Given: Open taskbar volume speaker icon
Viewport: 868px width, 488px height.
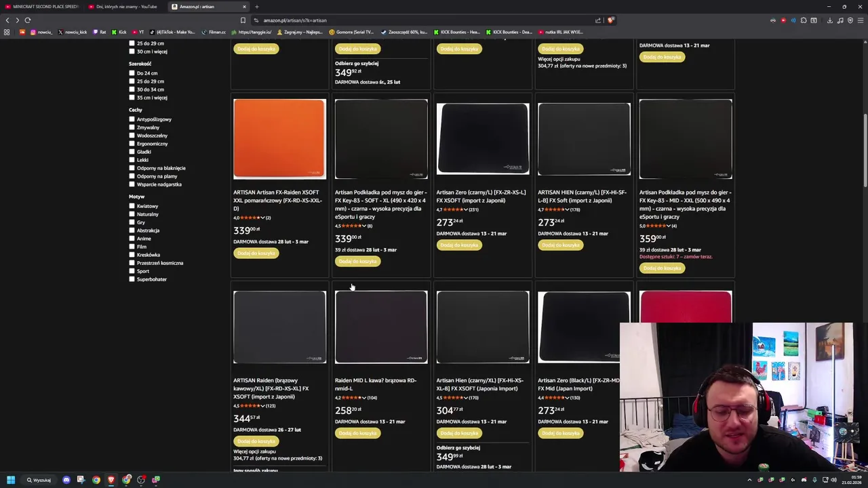Looking at the screenshot, I should click(833, 480).
